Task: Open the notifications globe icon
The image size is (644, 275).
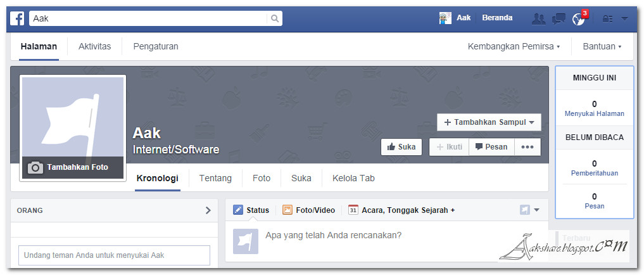Action: (579, 19)
